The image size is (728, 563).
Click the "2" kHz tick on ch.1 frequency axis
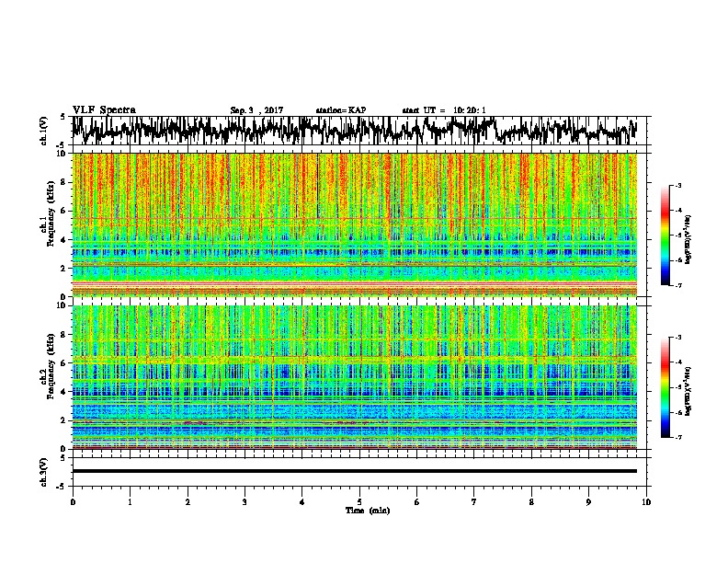(x=64, y=269)
